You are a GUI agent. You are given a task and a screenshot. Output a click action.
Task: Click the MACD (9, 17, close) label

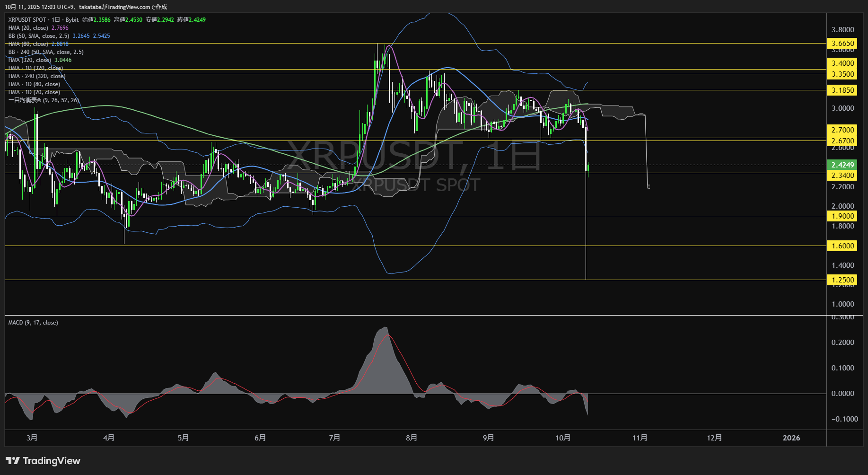pyautogui.click(x=33, y=323)
